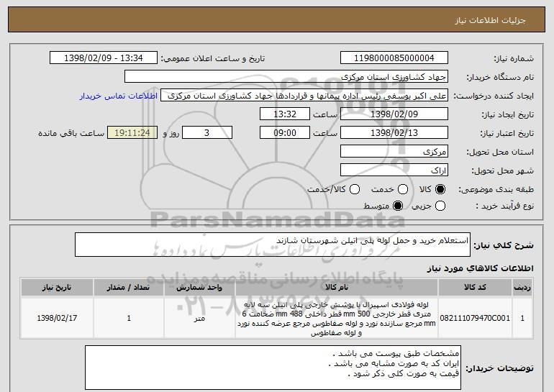Click the شرح کلی نیاز label
The image size is (554, 392).
pyautogui.click(x=504, y=245)
